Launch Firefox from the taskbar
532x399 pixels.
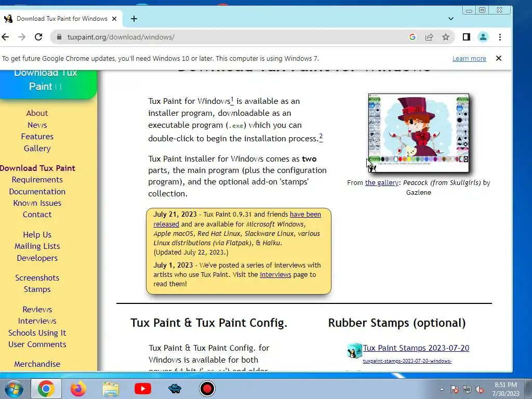point(78,389)
